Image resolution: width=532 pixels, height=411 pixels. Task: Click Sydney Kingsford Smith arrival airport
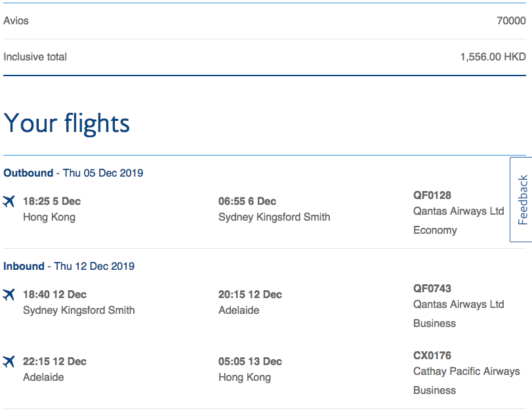(x=274, y=217)
